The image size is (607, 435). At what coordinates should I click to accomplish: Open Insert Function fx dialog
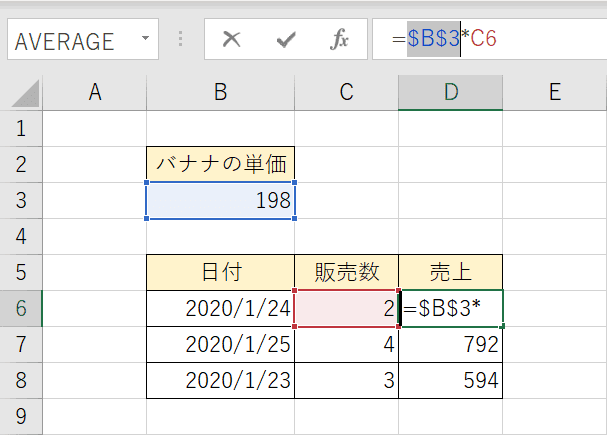click(x=339, y=39)
